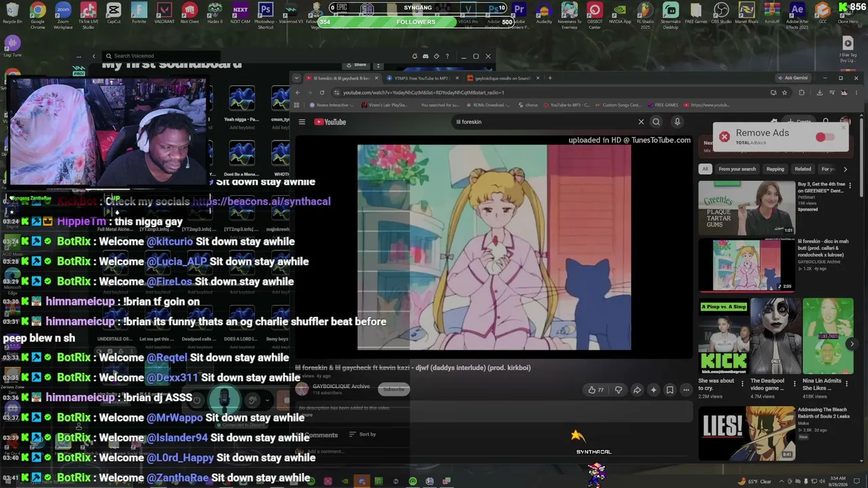Click the Search Voicemod field
This screenshot has height=488, width=868.
(163, 56)
